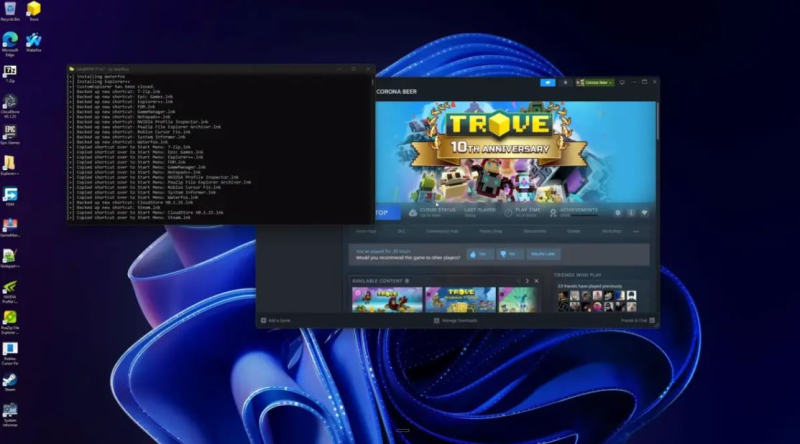This screenshot has height=444, width=800.
Task: Launch the Steam desktop shortcut
Action: point(10,382)
